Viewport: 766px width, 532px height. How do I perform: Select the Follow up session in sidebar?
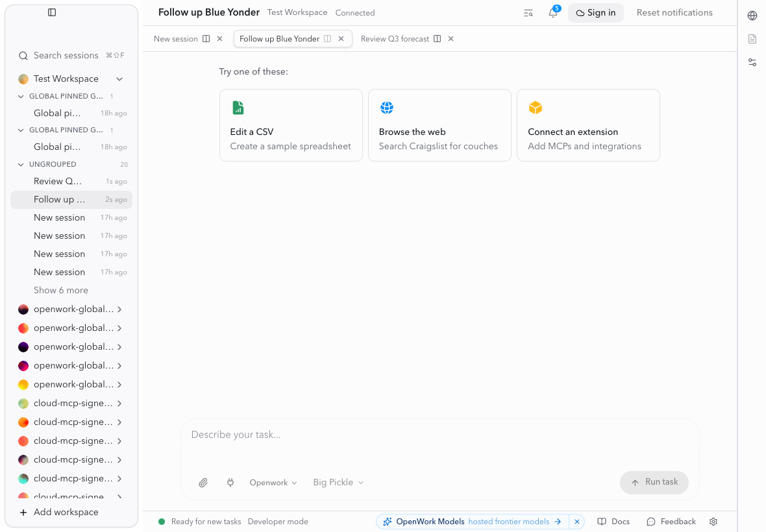(x=71, y=200)
